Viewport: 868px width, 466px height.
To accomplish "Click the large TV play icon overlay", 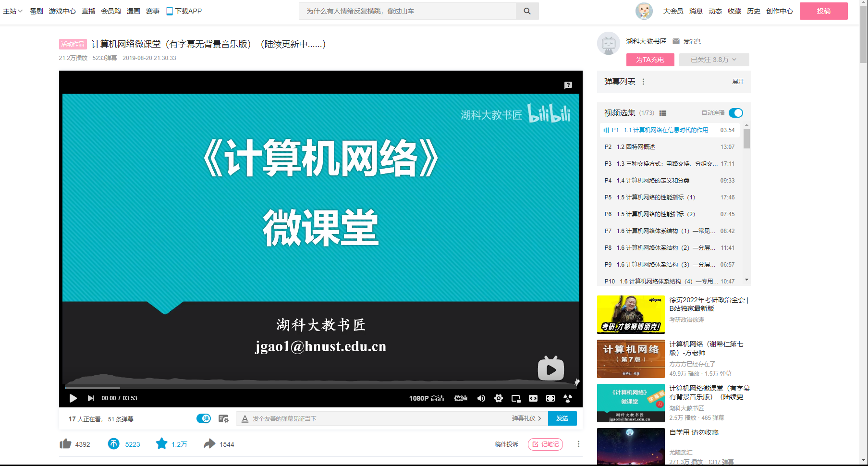I will (550, 368).
